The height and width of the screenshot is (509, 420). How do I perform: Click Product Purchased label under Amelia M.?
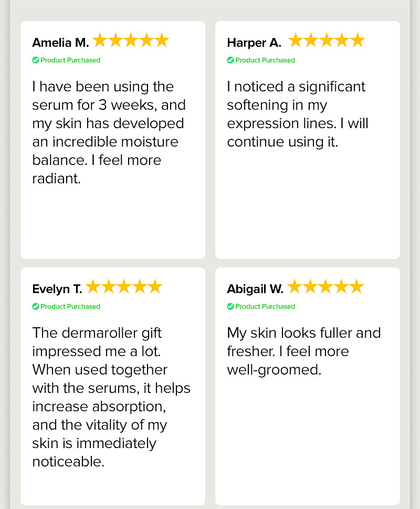coord(70,60)
